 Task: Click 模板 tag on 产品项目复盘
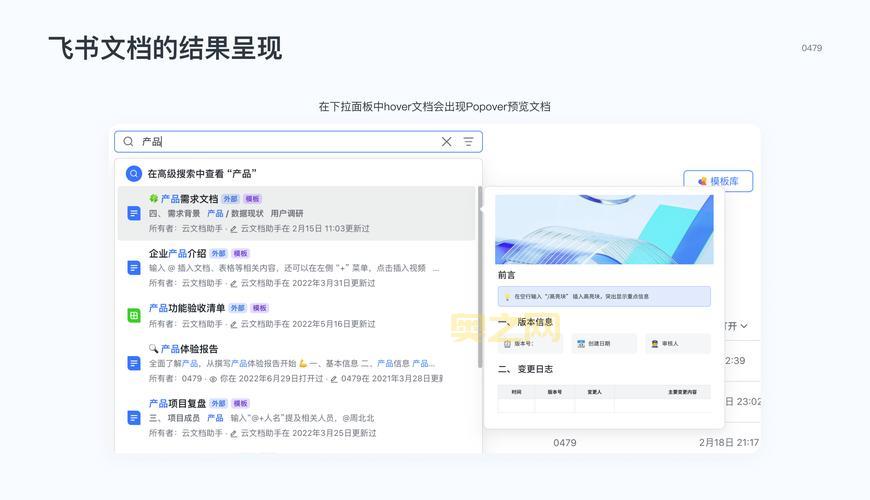point(241,403)
